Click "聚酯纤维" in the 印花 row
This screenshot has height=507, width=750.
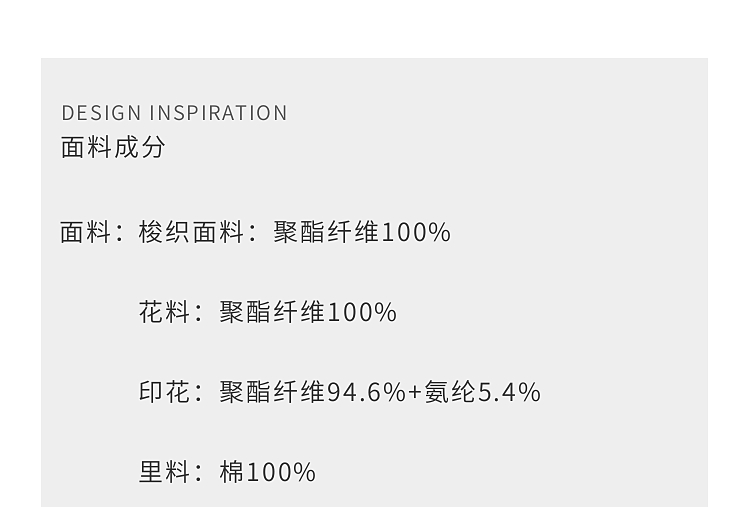click(272, 392)
